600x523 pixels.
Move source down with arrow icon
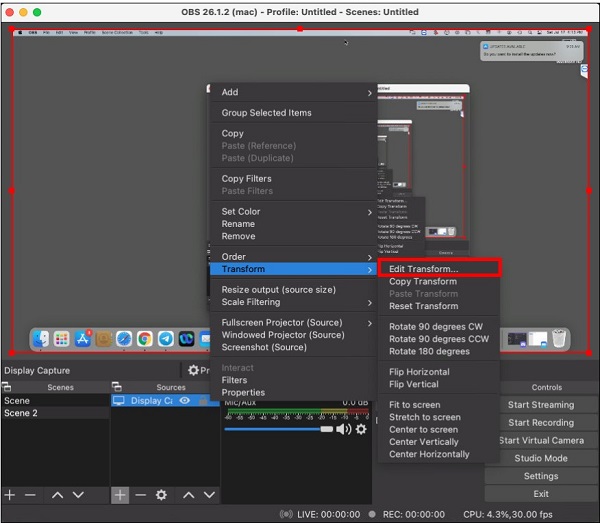(x=209, y=495)
